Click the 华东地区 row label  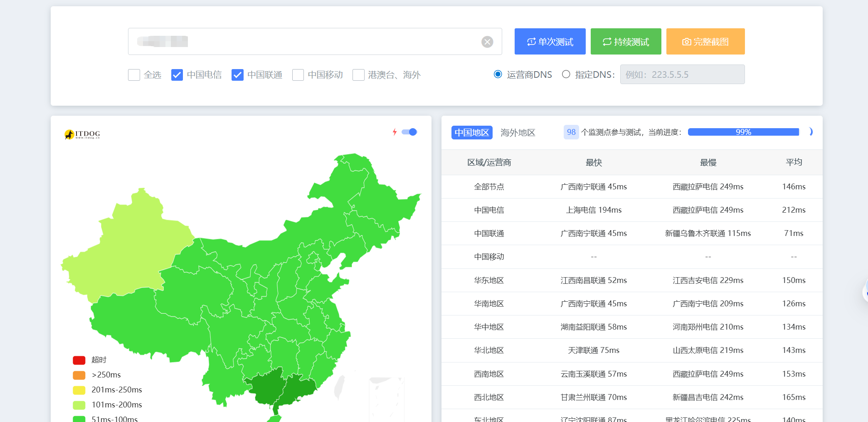(x=489, y=281)
